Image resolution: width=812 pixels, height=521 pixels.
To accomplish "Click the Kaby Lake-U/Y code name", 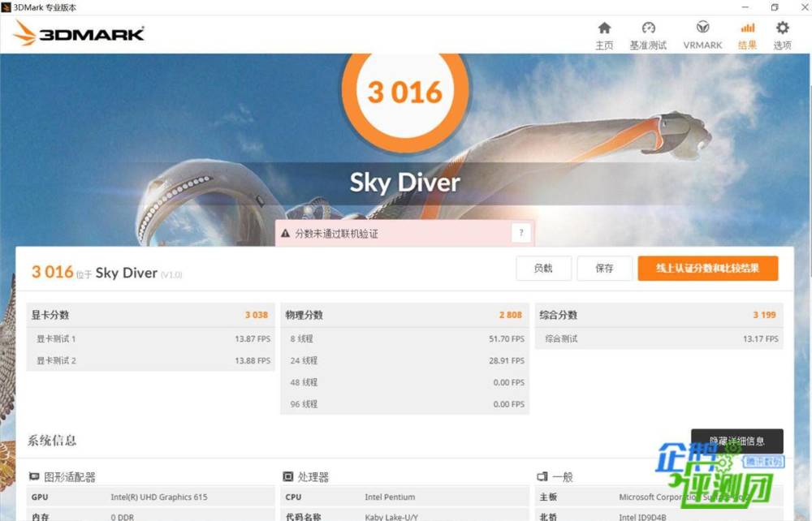I will pos(391,516).
